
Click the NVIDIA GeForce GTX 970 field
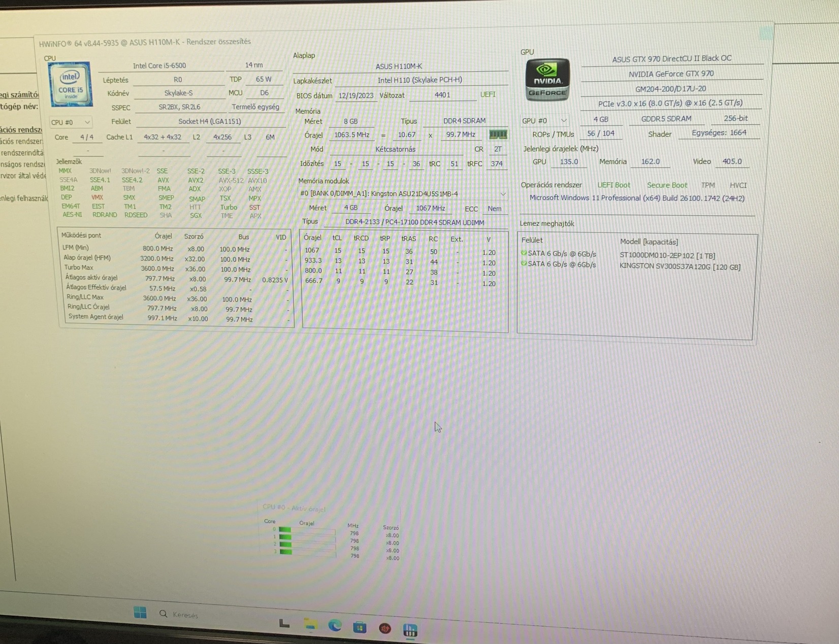coord(671,74)
